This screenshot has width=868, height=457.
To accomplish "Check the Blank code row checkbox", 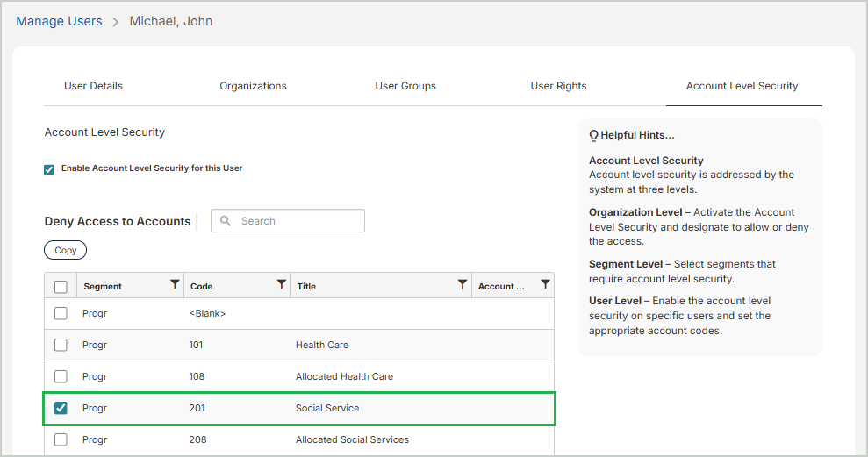I will click(61, 313).
